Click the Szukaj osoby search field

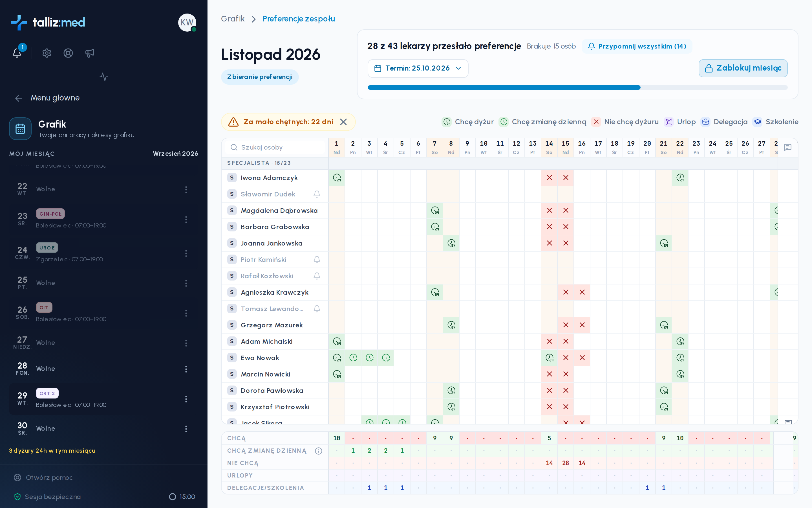[275, 148]
